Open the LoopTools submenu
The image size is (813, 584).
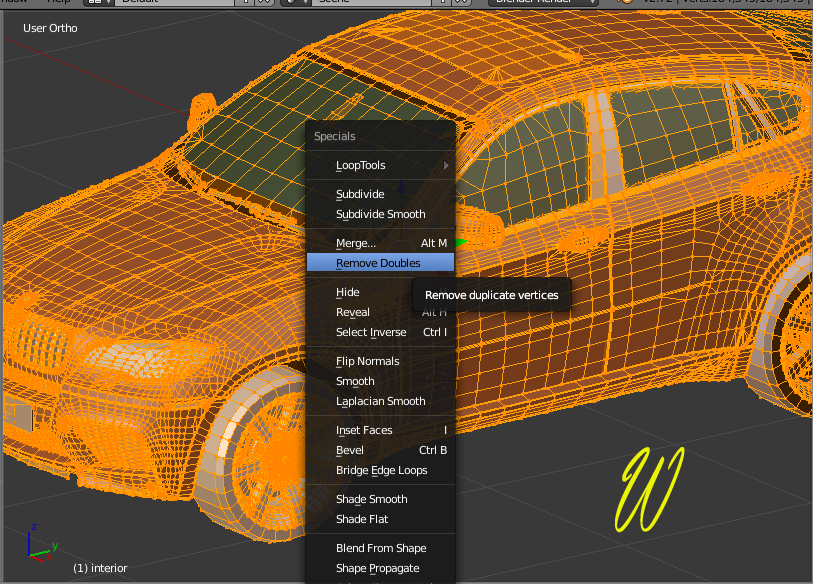pyautogui.click(x=380, y=165)
